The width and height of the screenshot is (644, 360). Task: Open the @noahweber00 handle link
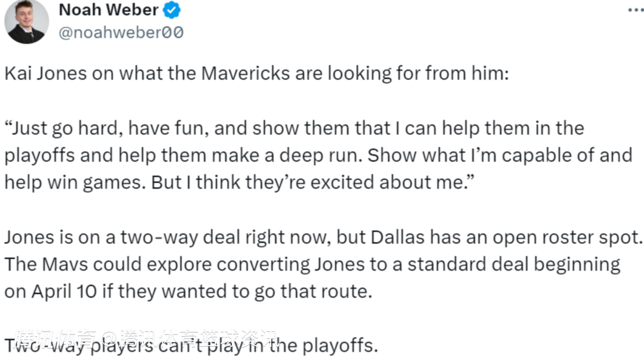pos(121,32)
